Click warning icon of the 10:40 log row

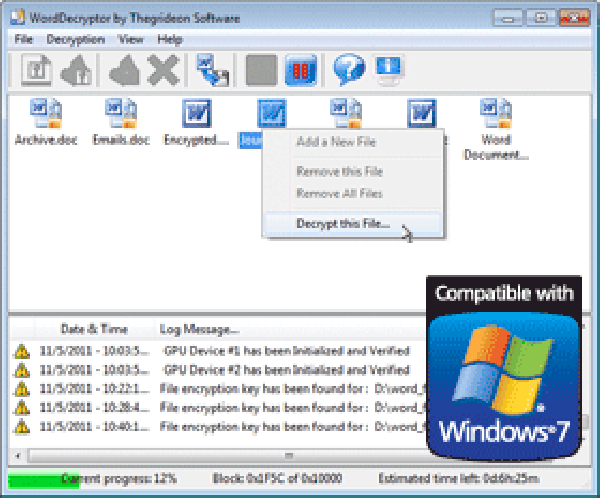21,426
